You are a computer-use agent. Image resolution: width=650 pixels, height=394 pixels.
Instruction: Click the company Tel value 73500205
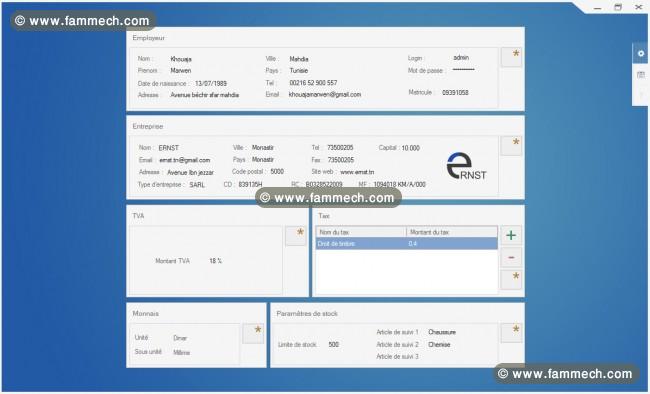coord(340,148)
